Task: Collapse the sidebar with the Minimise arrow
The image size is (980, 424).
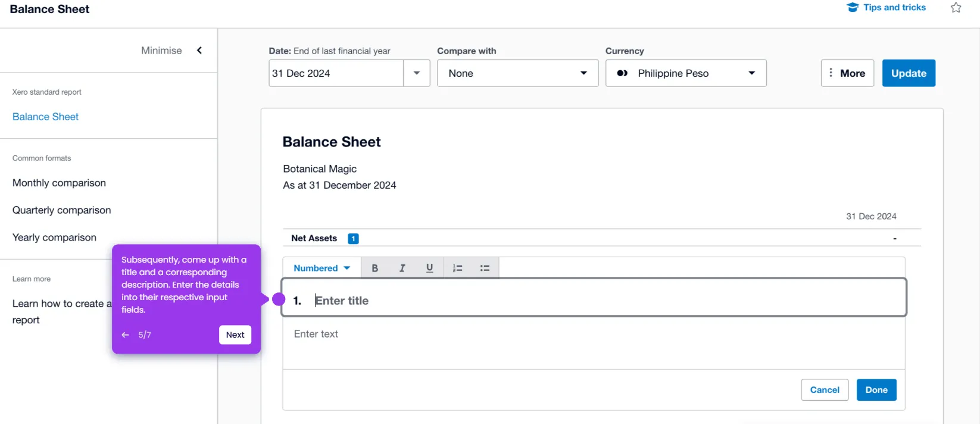Action: [x=199, y=51]
